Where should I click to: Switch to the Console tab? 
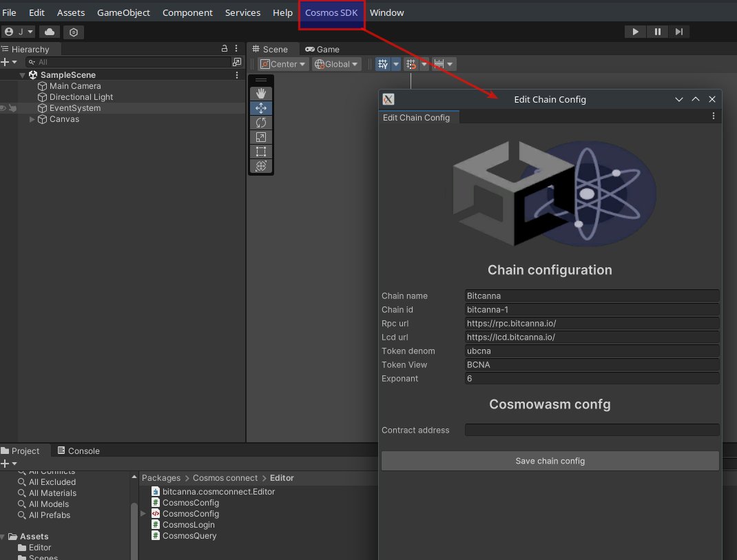[79, 450]
